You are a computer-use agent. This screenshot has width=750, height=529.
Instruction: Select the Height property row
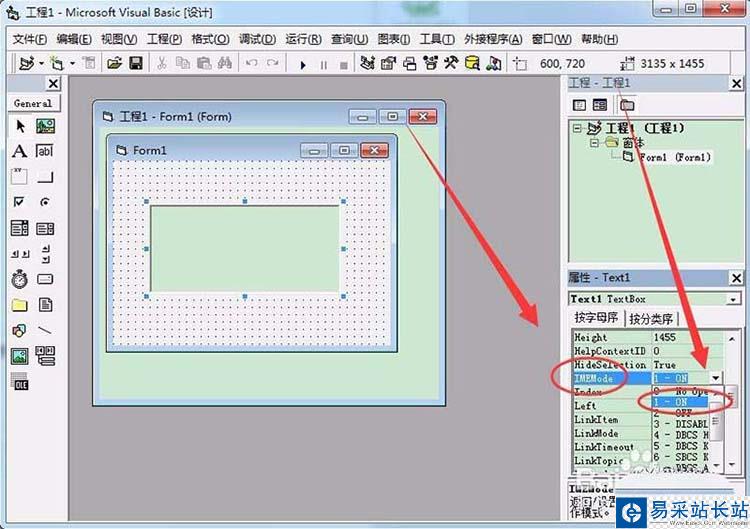pyautogui.click(x=648, y=338)
